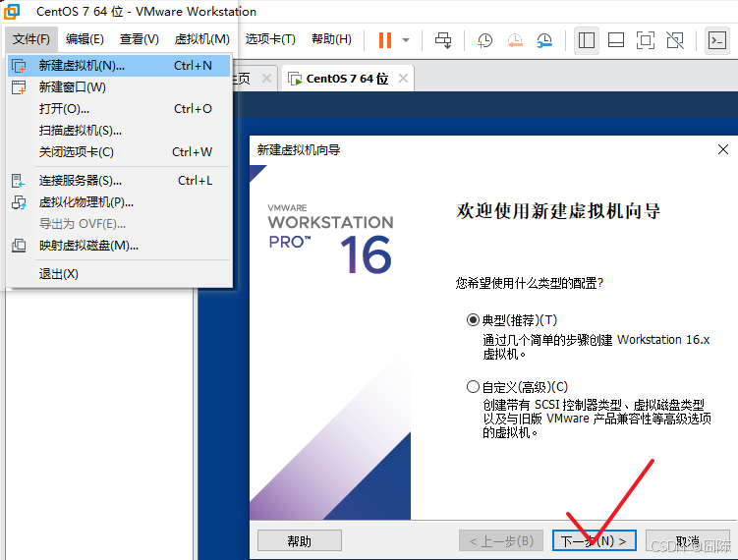Click the 映射虚拟磁盘 menu icon
This screenshot has width=738, height=560.
19,246
